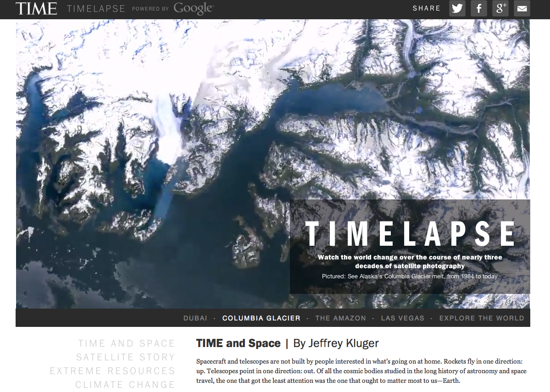The image size is (550, 392).
Task: Click the TIME logo
Action: (36, 8)
